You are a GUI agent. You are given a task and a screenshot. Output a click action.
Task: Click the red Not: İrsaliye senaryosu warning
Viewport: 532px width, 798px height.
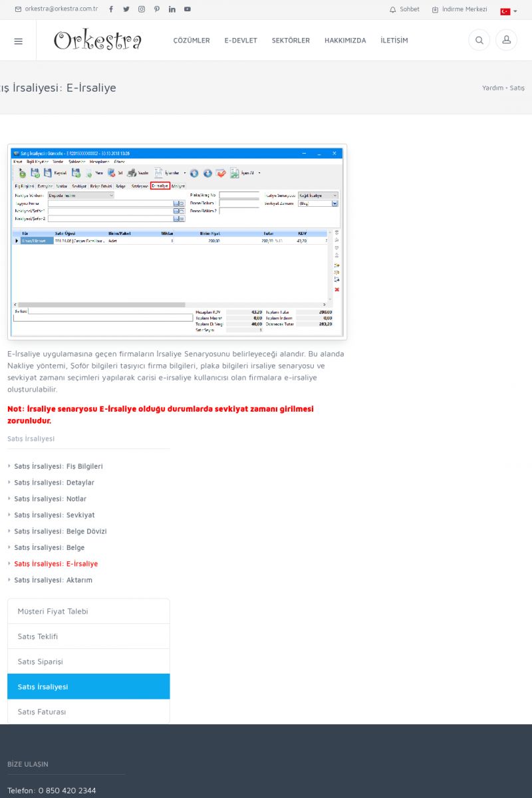coord(160,415)
